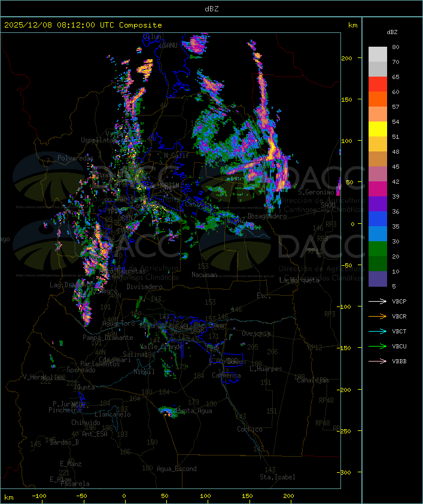Click the Uspallata map label
The height and width of the screenshot is (504, 423).
point(97,140)
